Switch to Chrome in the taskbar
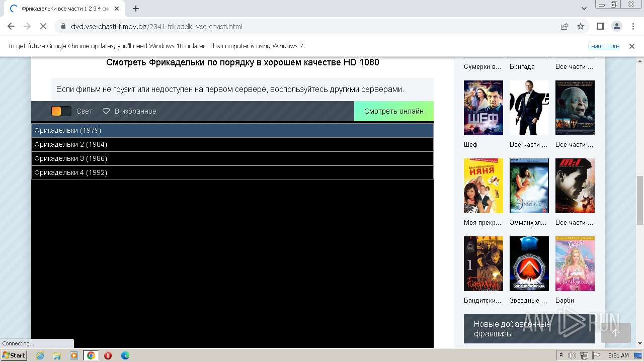 tap(91, 355)
